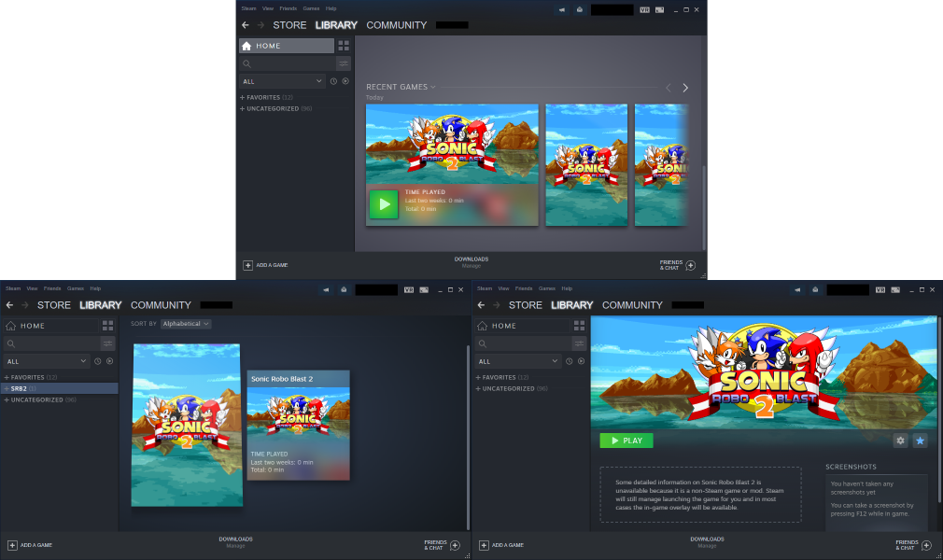Toggle recent-activity clock sort in top window
943x560 pixels.
click(333, 81)
